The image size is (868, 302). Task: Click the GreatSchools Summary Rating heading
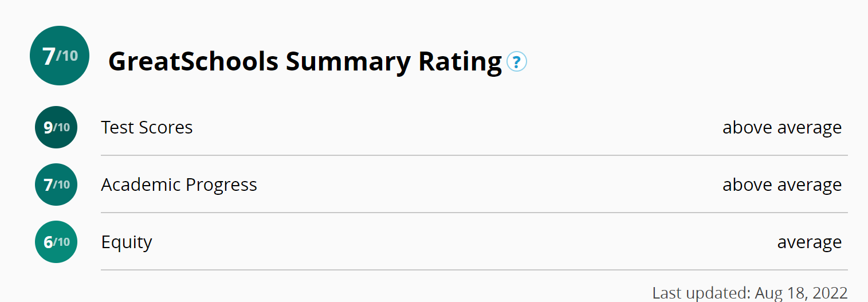pos(305,61)
